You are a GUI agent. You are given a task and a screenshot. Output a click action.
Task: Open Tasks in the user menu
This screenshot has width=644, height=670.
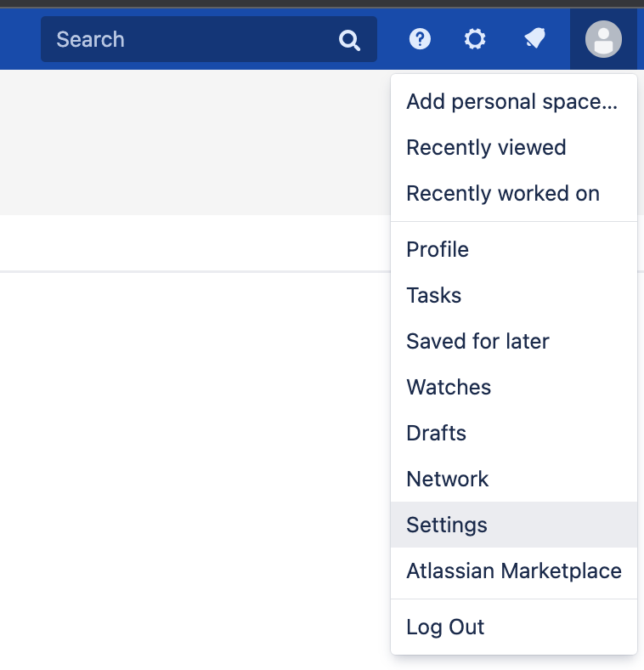point(434,296)
